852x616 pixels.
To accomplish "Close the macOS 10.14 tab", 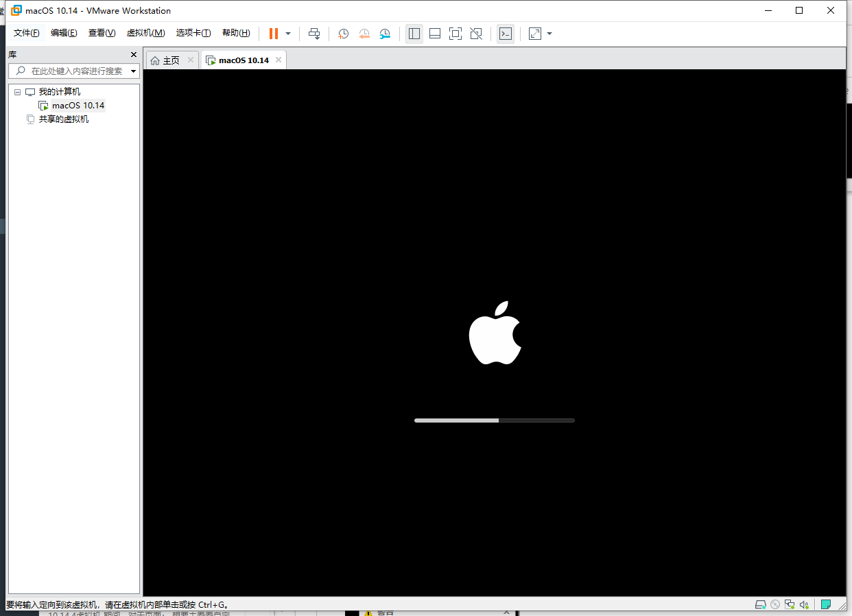I will [278, 60].
